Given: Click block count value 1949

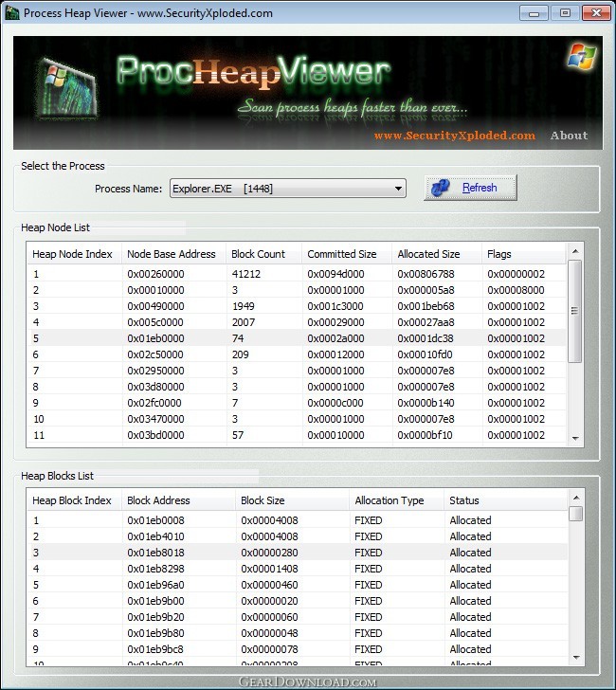Looking at the screenshot, I should [244, 306].
